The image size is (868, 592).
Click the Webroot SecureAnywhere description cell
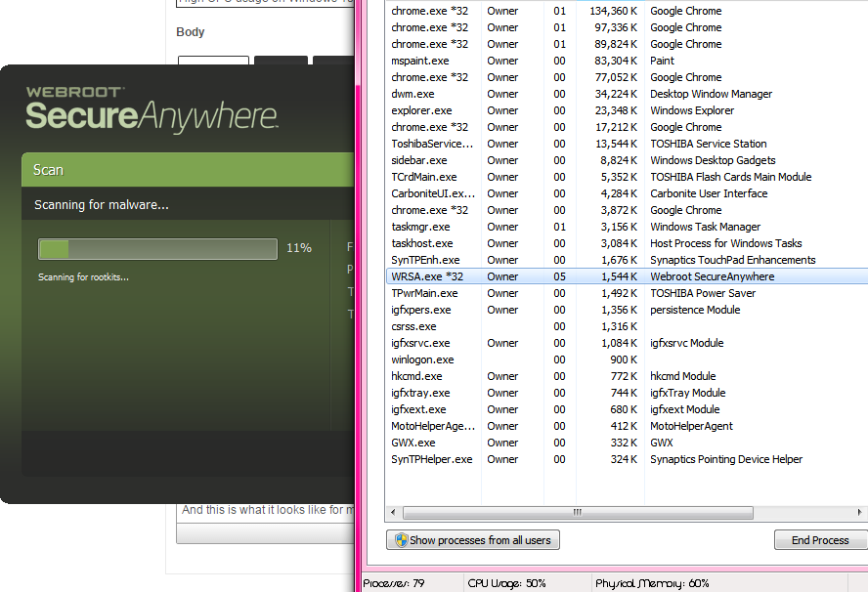click(x=712, y=276)
